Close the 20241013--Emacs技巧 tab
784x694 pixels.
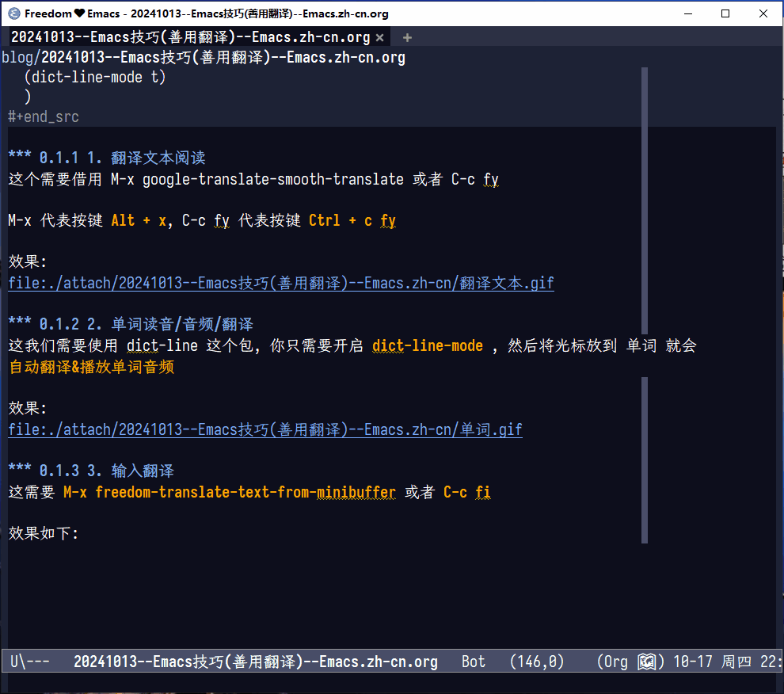click(x=380, y=37)
